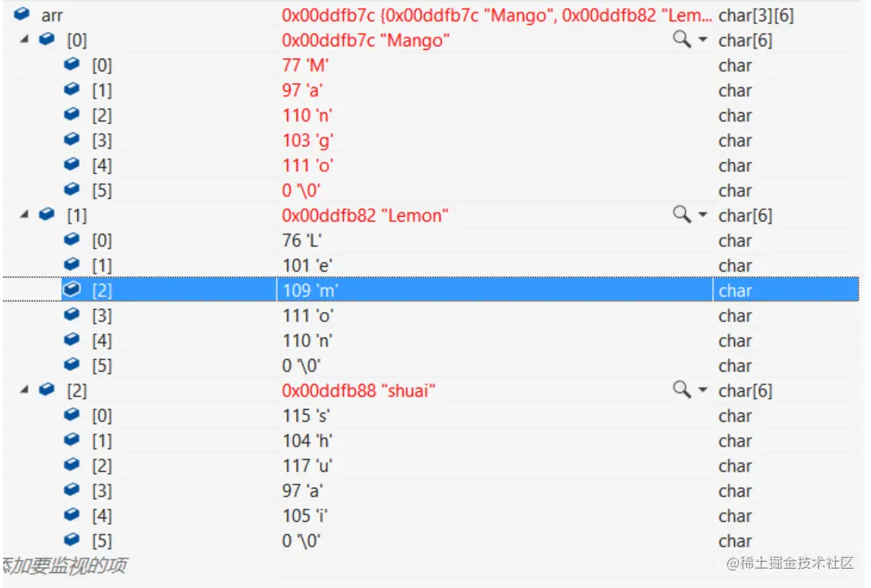Viewport: 871px width, 588px height.
Task: Click the cube icon of 104 'h' row
Action: [x=72, y=439]
